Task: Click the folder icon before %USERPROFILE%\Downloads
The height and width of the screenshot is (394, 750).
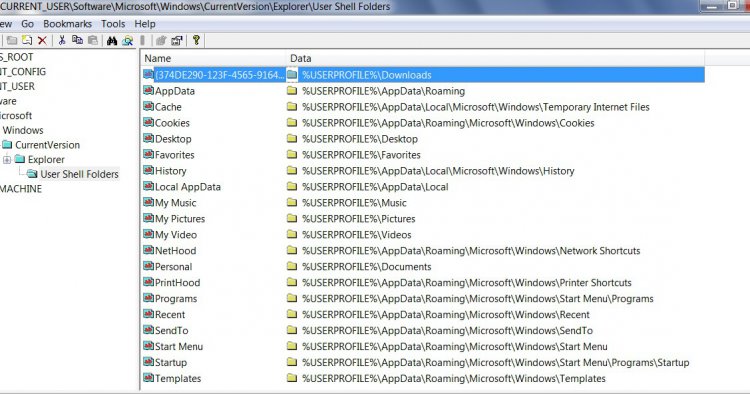Action: pyautogui.click(x=292, y=75)
